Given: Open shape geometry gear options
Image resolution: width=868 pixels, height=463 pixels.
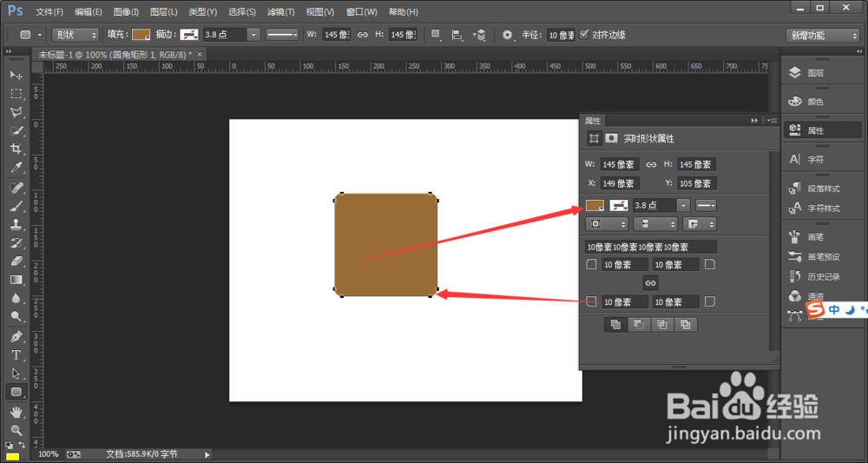Looking at the screenshot, I should (508, 35).
